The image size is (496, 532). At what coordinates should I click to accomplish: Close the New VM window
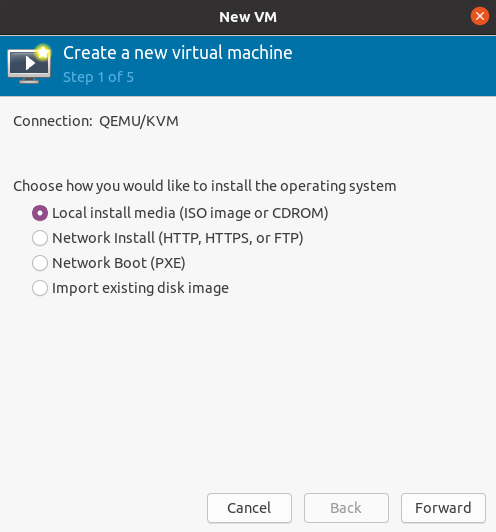[480, 16]
